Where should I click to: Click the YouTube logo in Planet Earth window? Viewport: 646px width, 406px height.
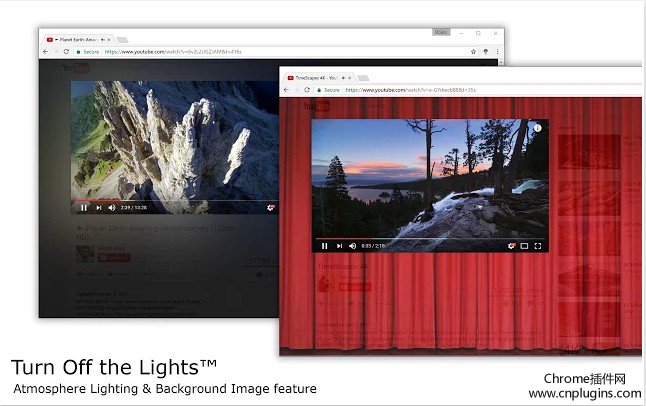click(x=76, y=68)
